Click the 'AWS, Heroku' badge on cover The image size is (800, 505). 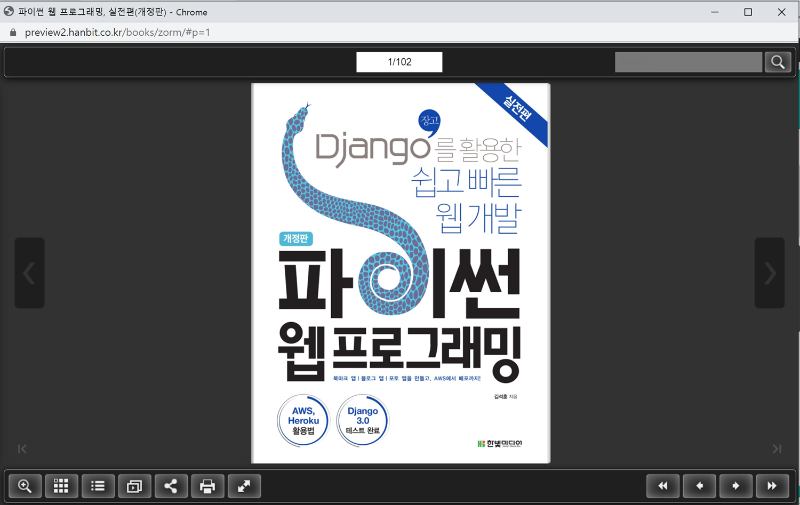click(x=304, y=421)
